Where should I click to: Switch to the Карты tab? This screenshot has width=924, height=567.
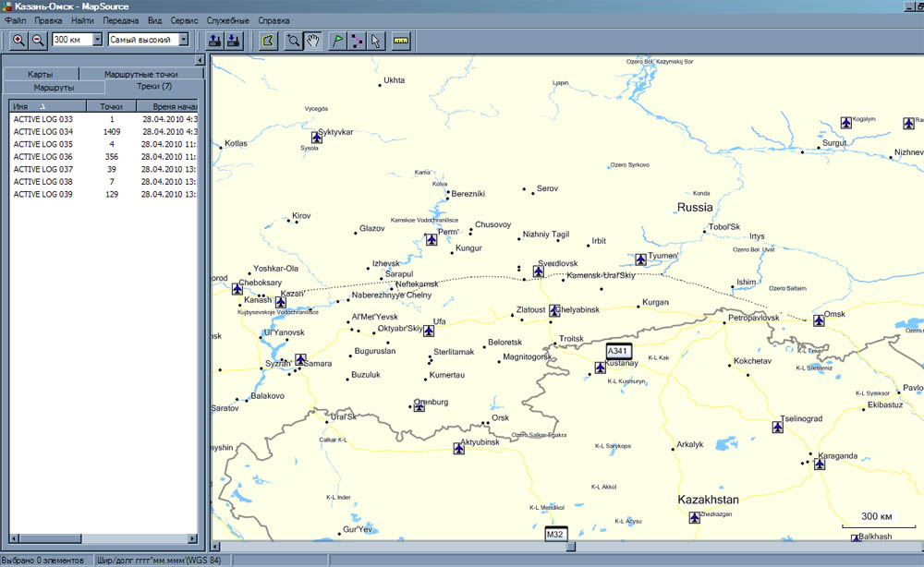40,74
